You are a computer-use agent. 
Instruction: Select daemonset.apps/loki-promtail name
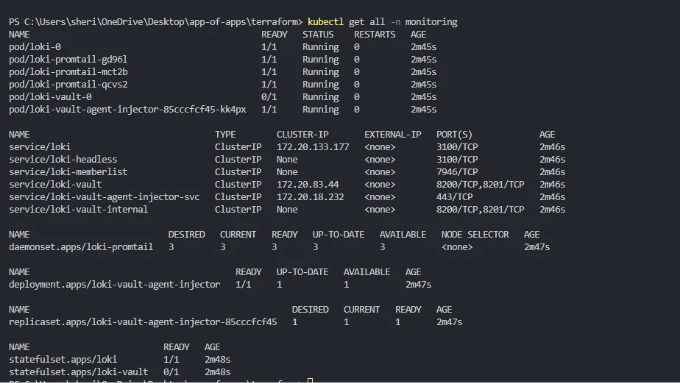click(81, 247)
